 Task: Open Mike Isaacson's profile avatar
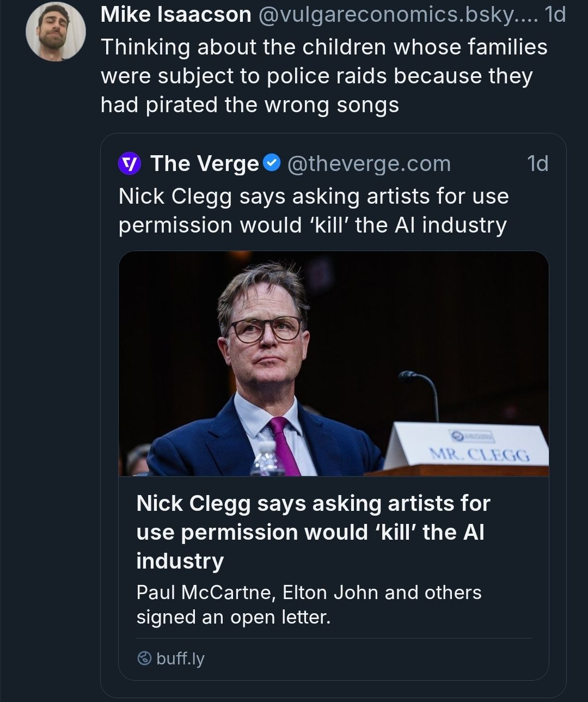(x=56, y=31)
